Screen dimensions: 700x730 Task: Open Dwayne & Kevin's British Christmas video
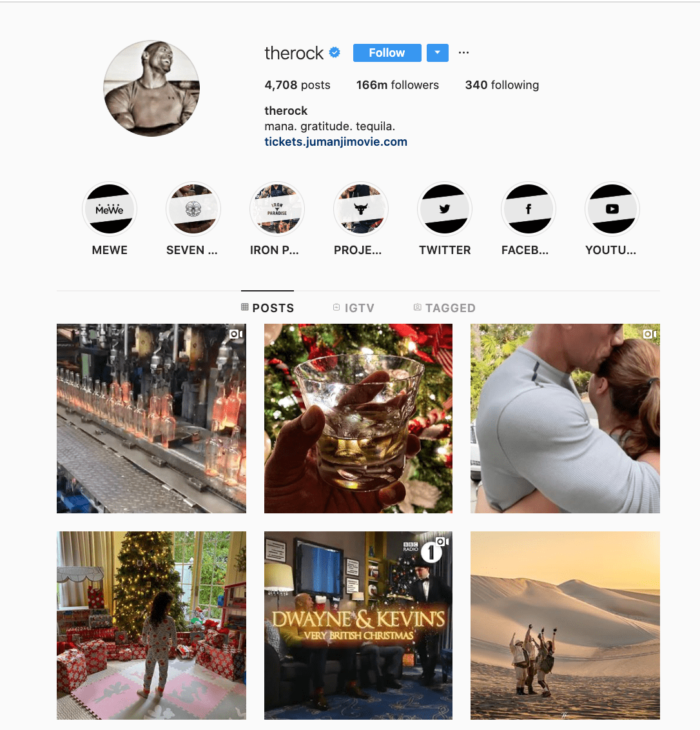358,626
